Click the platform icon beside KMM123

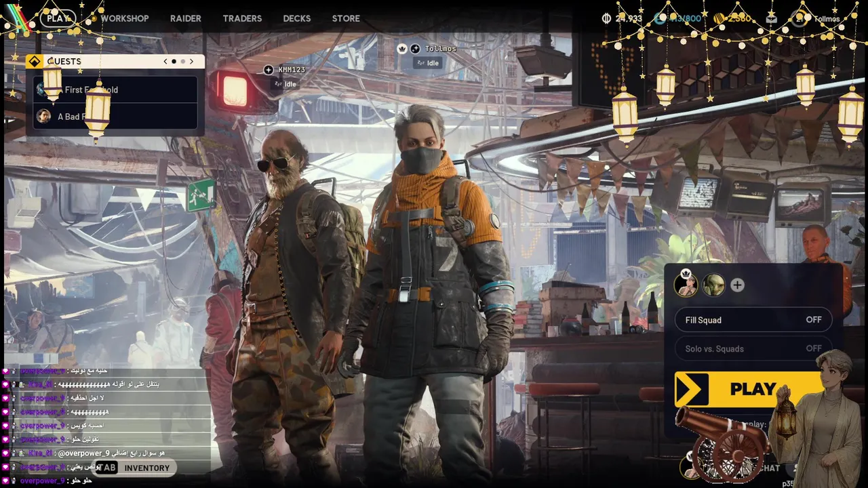(269, 70)
